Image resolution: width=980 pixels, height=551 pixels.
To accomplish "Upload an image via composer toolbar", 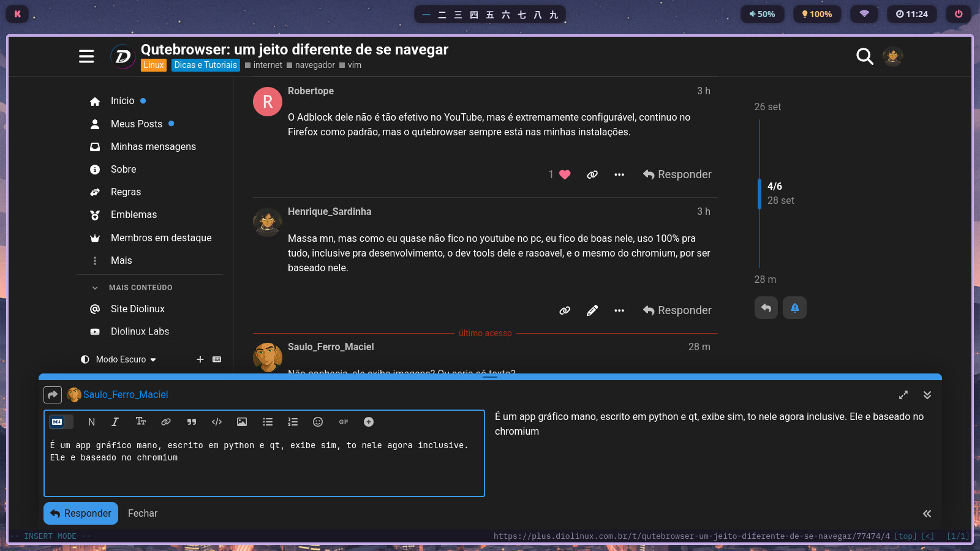I will click(242, 422).
